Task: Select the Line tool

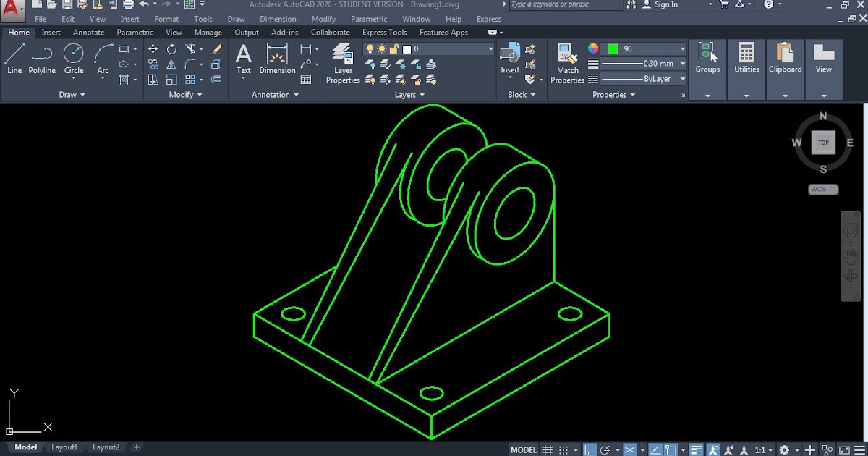Action: point(14,53)
